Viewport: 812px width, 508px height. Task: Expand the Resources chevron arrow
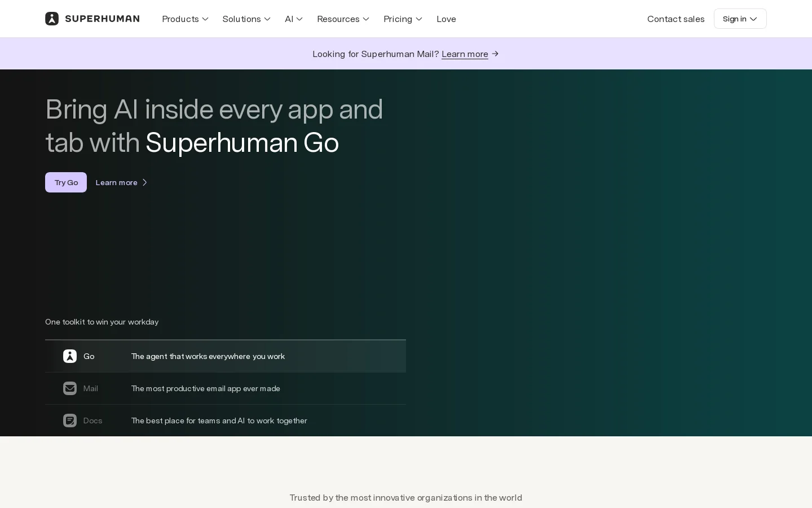[366, 19]
